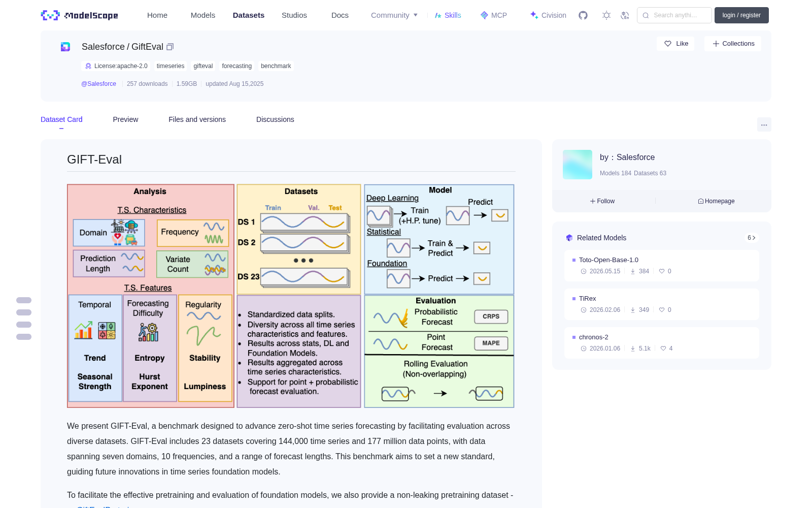812x508 pixels.
Task: Open the chronos-2 related model
Action: 662,343
